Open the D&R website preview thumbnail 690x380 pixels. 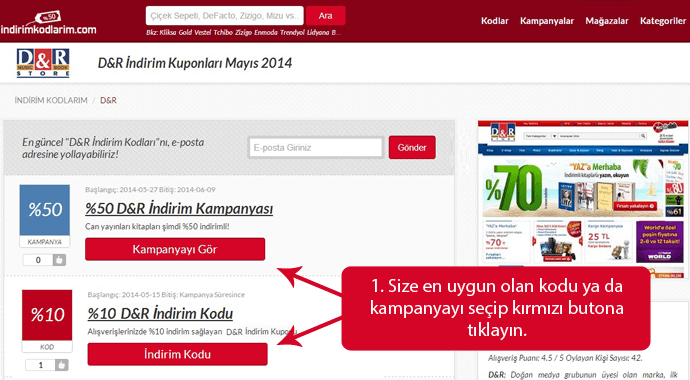click(583, 199)
